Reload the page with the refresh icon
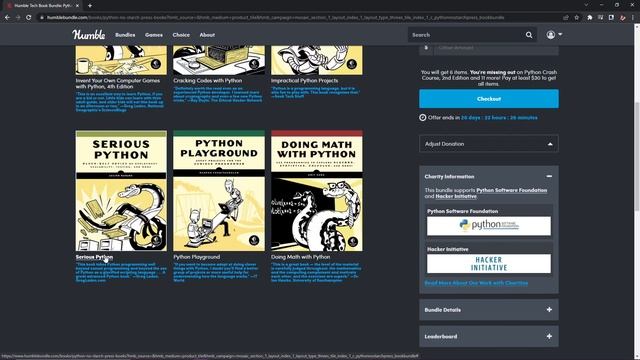 [29, 18]
